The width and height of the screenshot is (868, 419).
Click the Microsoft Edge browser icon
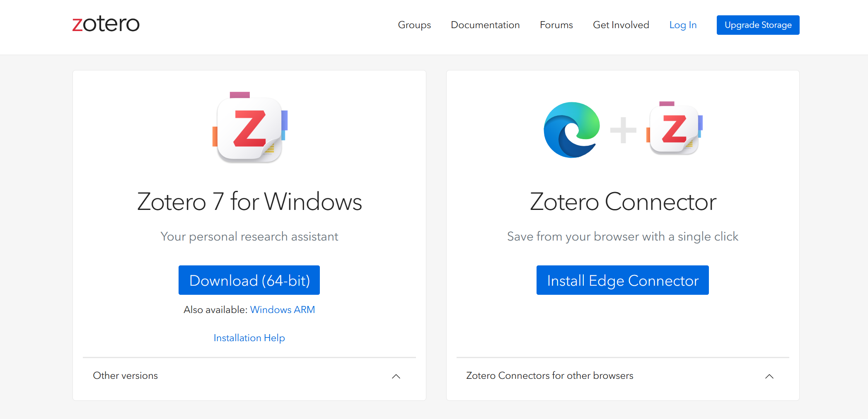pos(572,130)
